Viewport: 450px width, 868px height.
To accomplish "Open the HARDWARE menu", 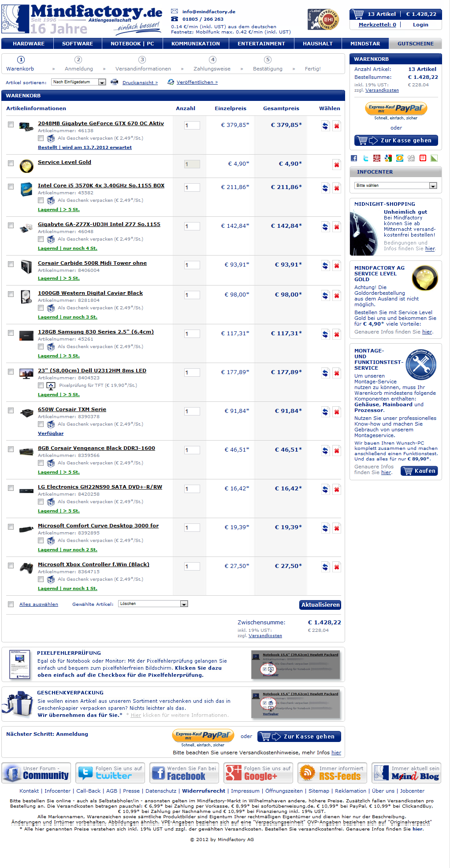I will pyautogui.click(x=29, y=44).
